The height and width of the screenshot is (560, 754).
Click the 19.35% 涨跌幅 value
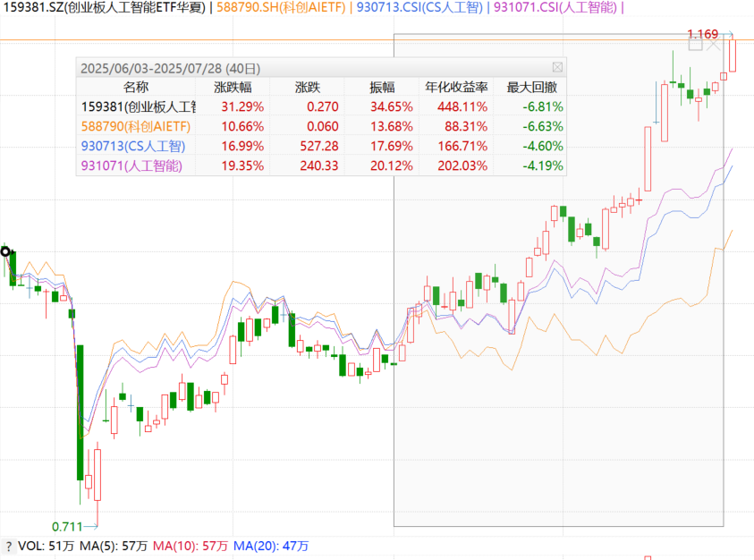(x=242, y=166)
